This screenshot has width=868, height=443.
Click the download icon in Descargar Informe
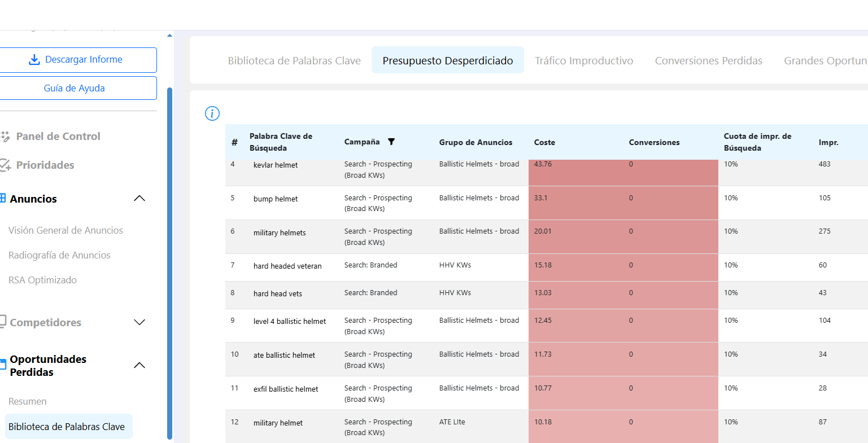point(34,60)
